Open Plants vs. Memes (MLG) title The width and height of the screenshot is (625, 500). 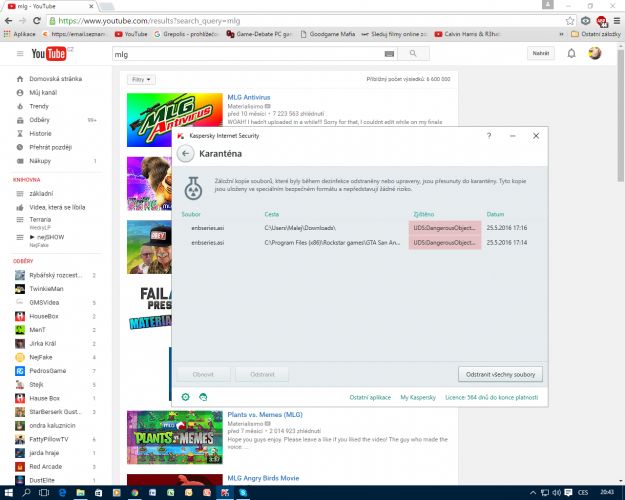pyautogui.click(x=265, y=415)
